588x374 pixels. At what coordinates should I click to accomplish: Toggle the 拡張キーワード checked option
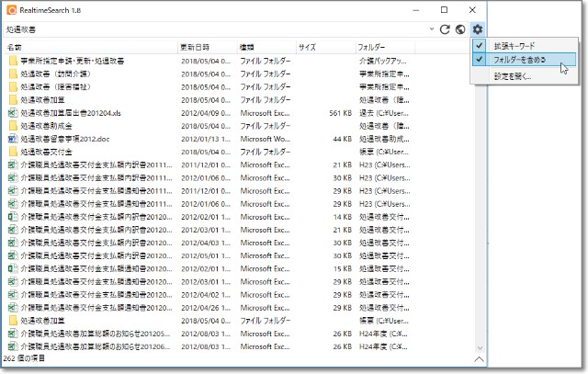pyautogui.click(x=513, y=46)
